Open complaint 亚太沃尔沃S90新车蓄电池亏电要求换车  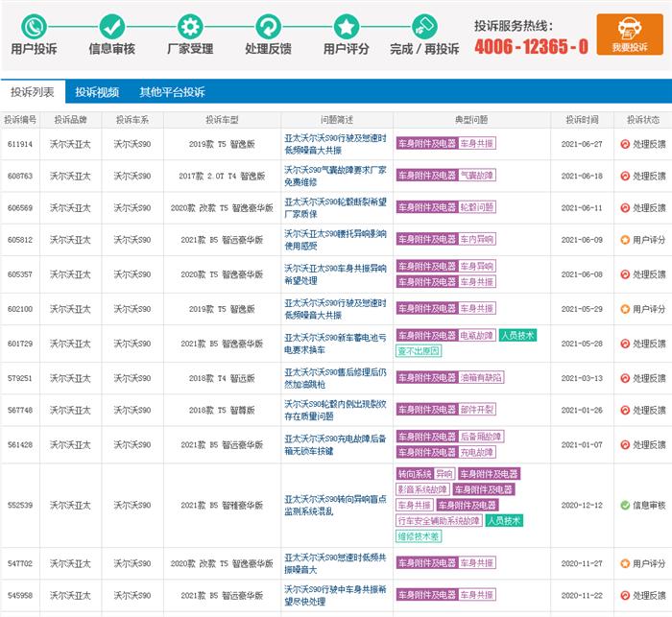[x=335, y=344]
